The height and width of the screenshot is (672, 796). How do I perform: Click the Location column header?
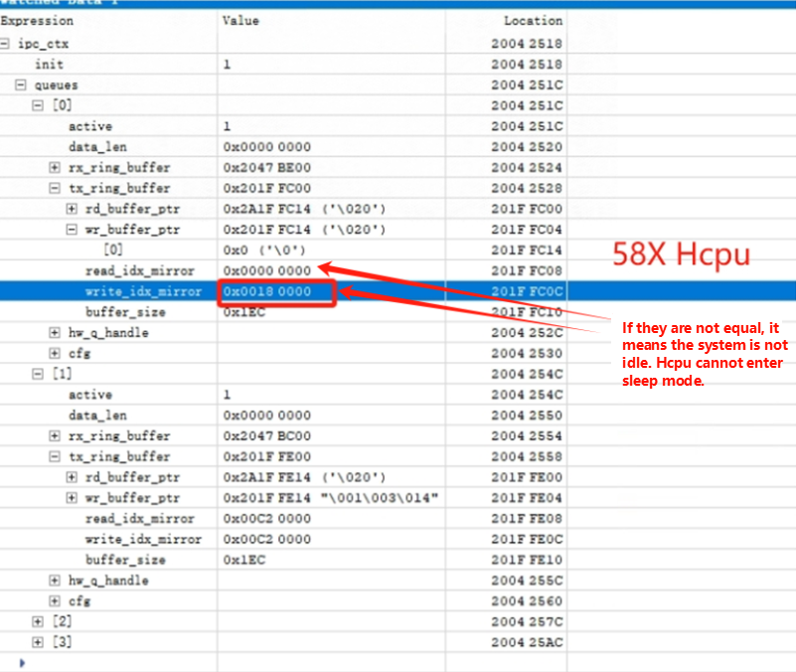[533, 20]
